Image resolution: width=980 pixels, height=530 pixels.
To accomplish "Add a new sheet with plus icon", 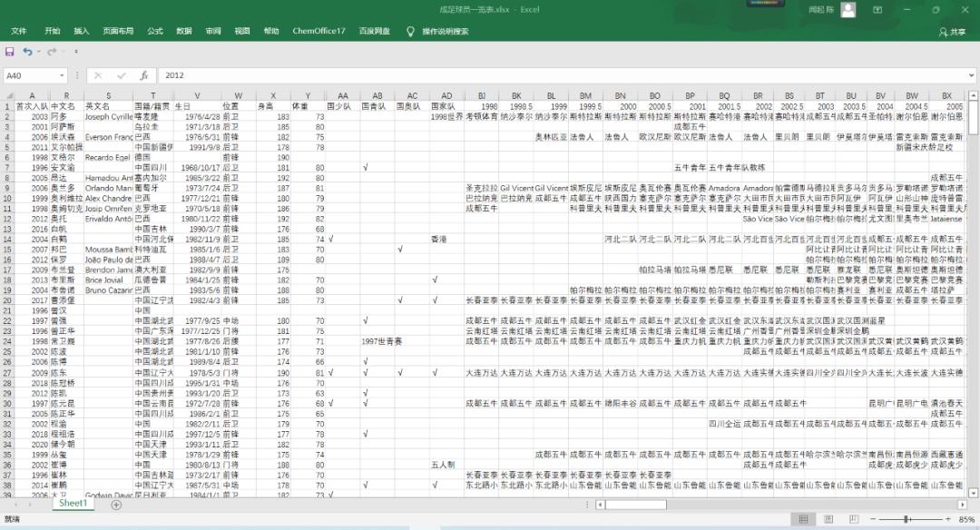I will [x=116, y=505].
